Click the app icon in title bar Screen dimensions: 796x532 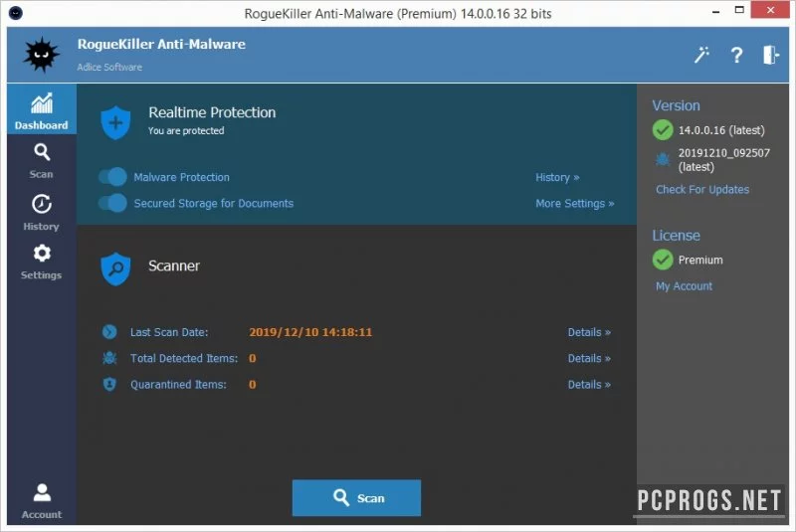point(16,13)
